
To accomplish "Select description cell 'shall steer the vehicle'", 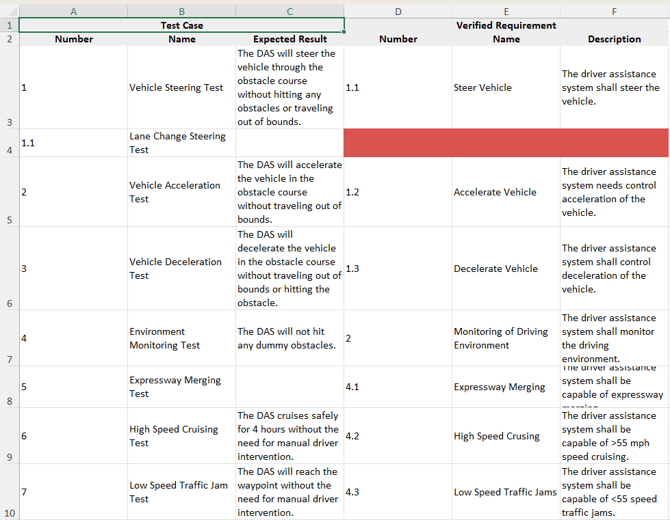I will pos(614,87).
